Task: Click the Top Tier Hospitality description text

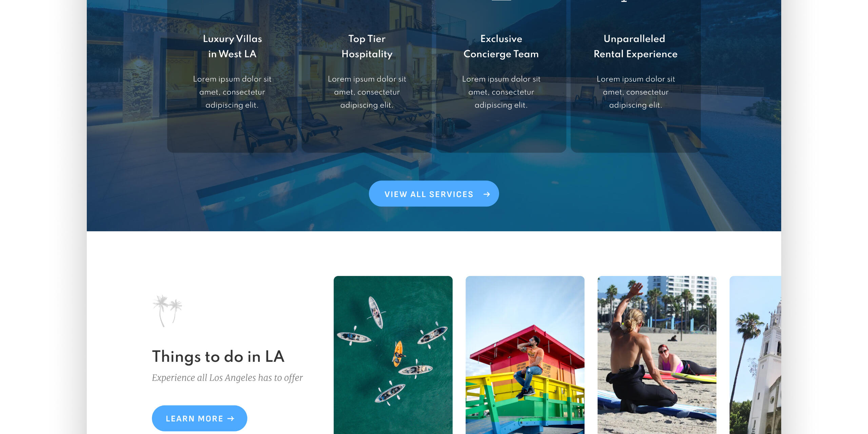Action: point(367,92)
